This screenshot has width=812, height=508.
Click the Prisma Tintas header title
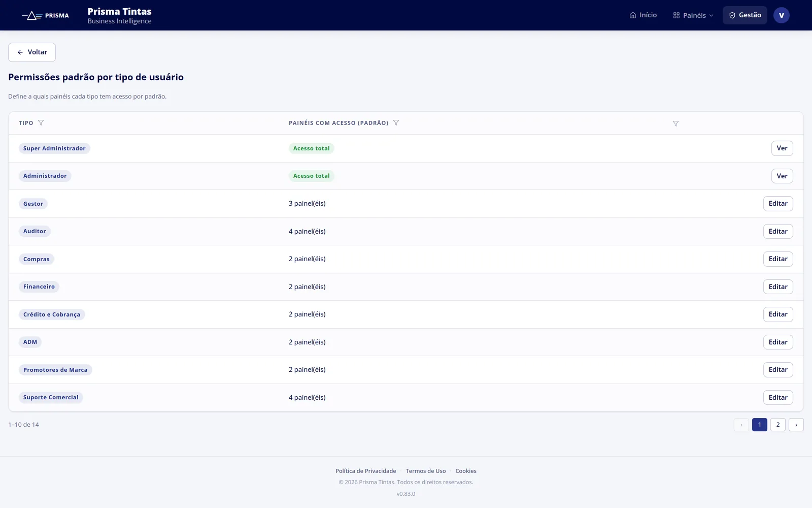point(120,11)
